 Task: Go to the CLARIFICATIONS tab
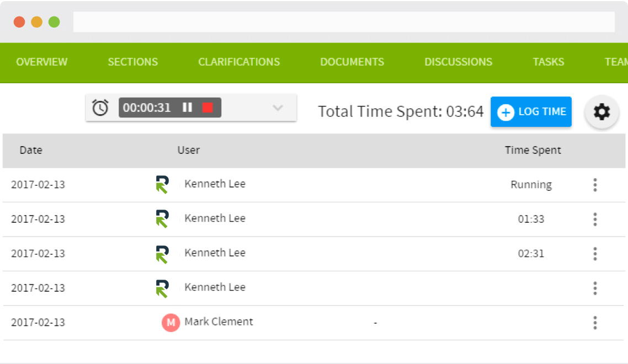coord(239,62)
